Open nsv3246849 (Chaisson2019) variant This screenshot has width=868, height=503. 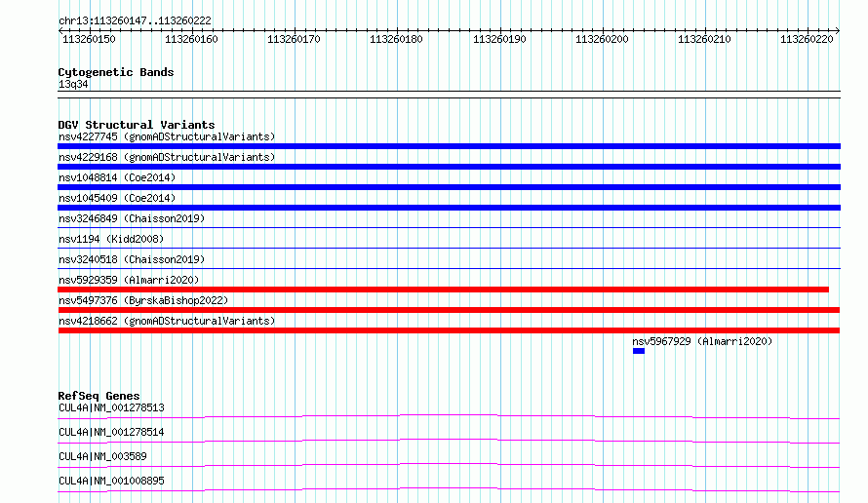(132, 218)
